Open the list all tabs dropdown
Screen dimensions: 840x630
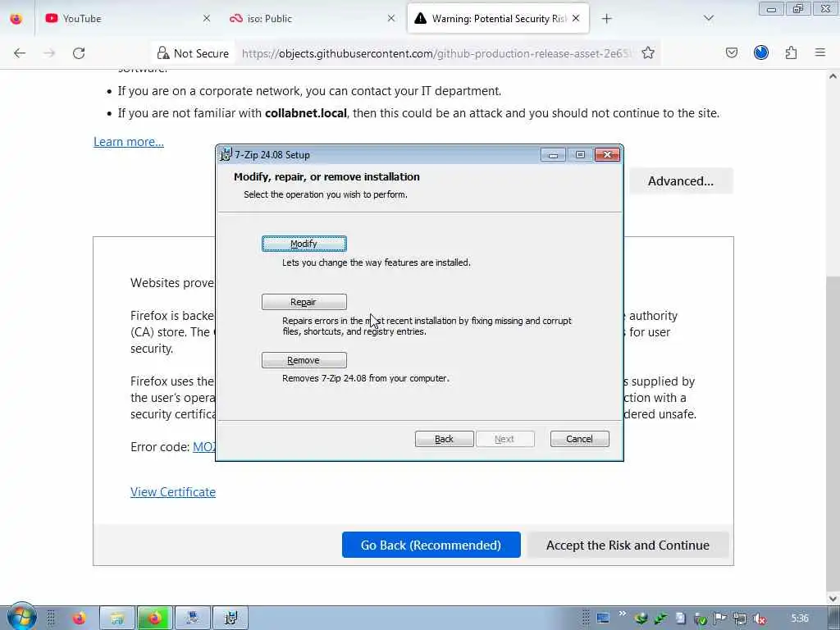[708, 19]
